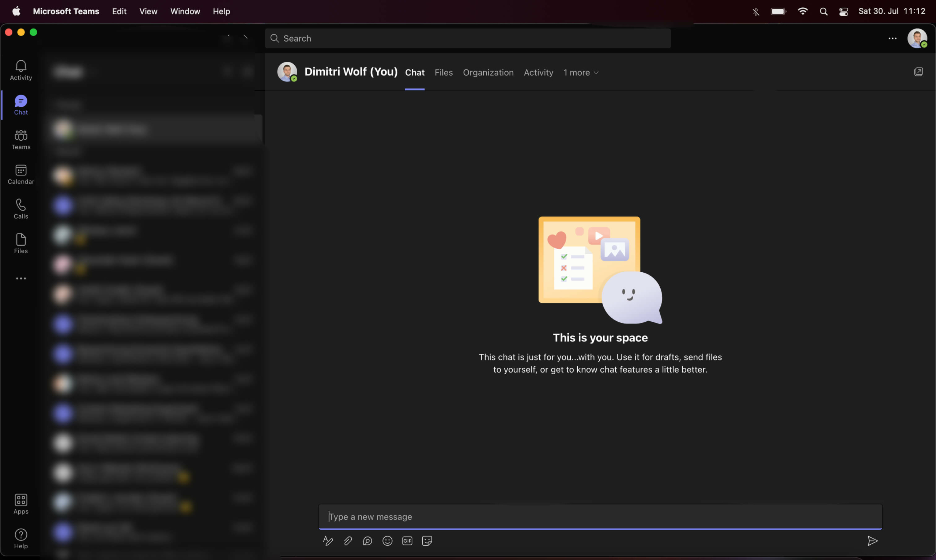Focus the Type a new message box
This screenshot has width=936, height=560.
click(x=600, y=517)
